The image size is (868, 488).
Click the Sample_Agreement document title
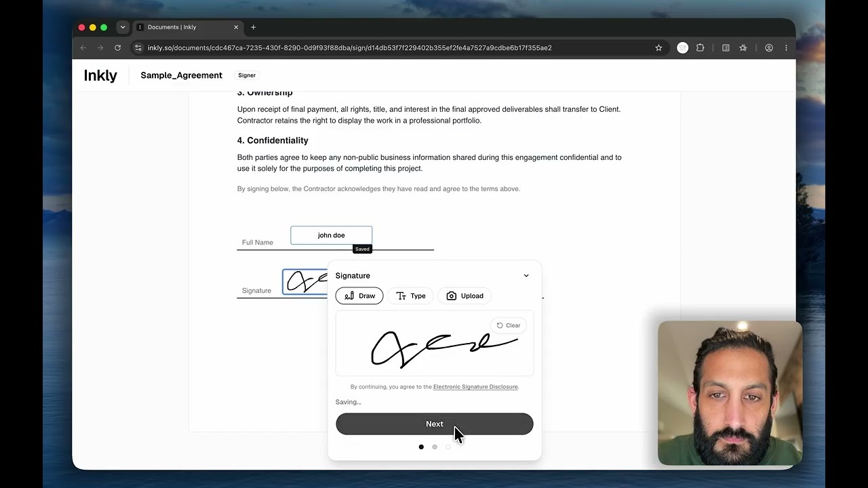click(x=181, y=75)
